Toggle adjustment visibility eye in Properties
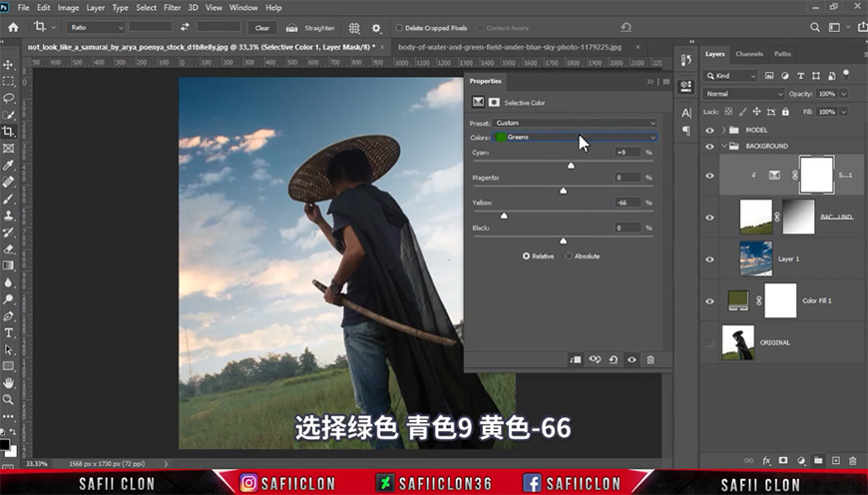This screenshot has height=495, width=868. 632,359
